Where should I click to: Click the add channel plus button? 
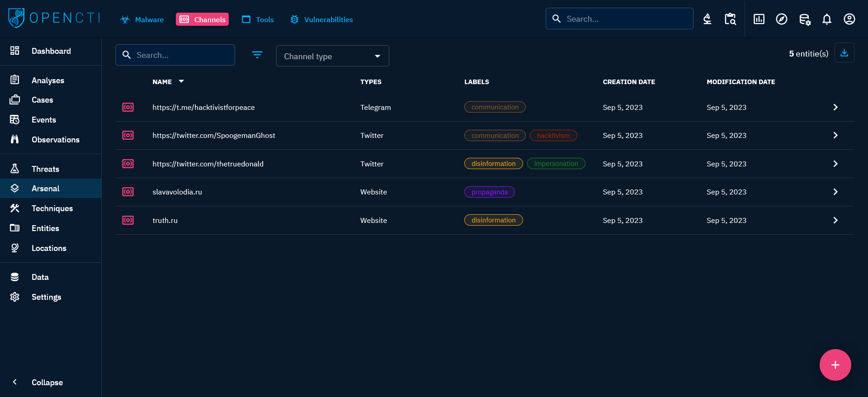pos(835,365)
